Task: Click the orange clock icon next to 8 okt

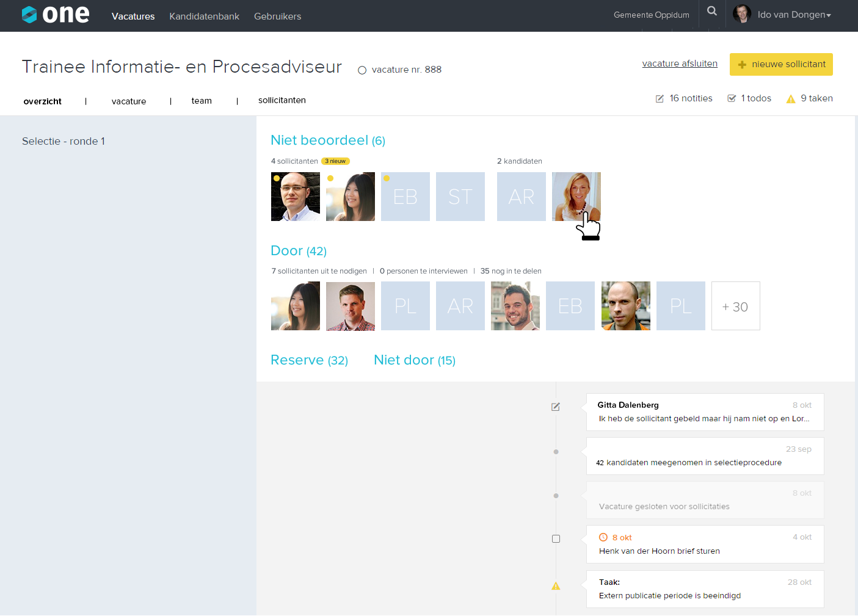Action: pyautogui.click(x=603, y=537)
